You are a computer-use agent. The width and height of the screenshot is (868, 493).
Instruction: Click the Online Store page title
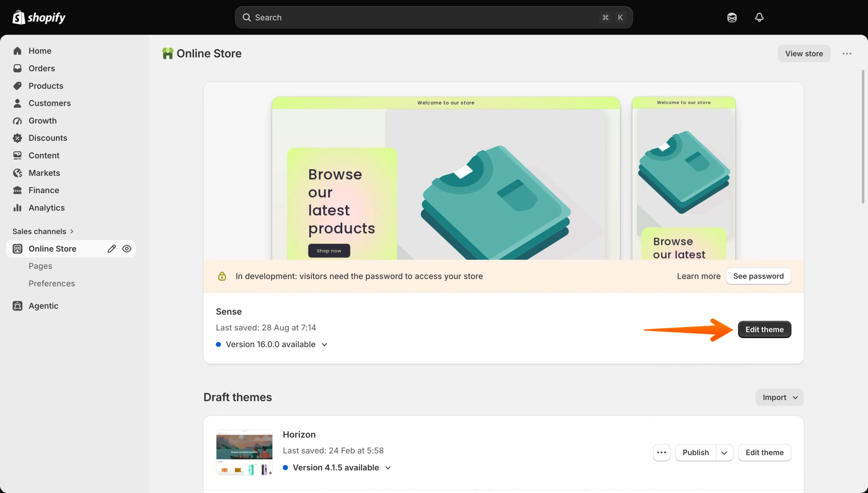pos(209,54)
